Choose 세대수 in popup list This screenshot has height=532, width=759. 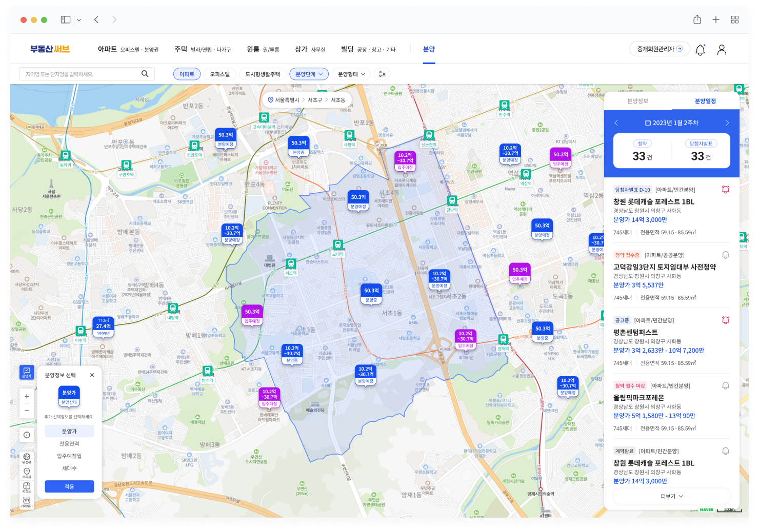pyautogui.click(x=69, y=468)
